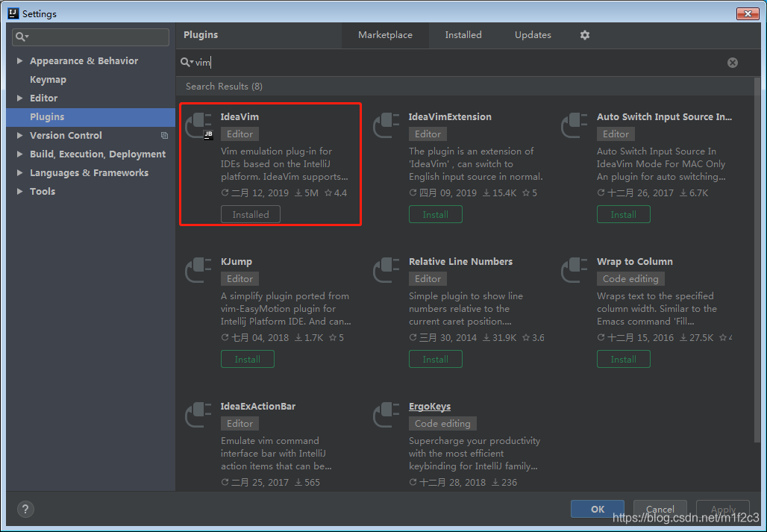Screen dimensions: 767x532
Task: Click the ErgoKeys 236 downloads count
Action: point(504,482)
